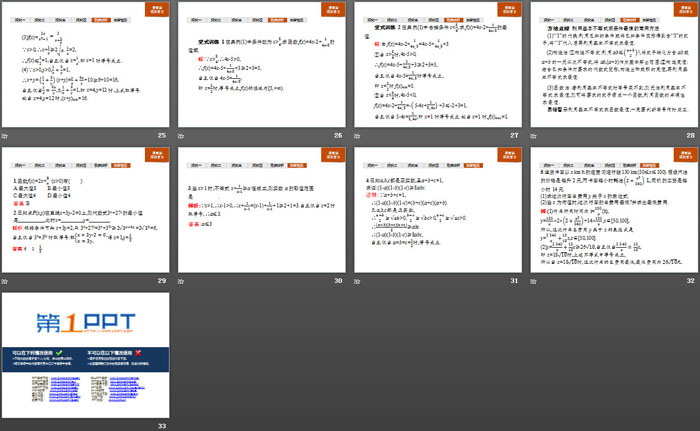Select slide 32 thumbnail
The height and width of the screenshot is (431, 700).
613,209
